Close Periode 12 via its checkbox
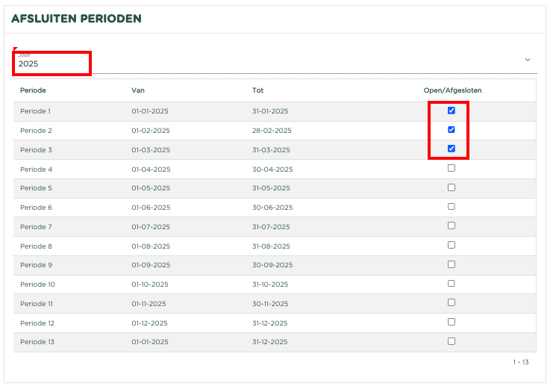 point(451,322)
